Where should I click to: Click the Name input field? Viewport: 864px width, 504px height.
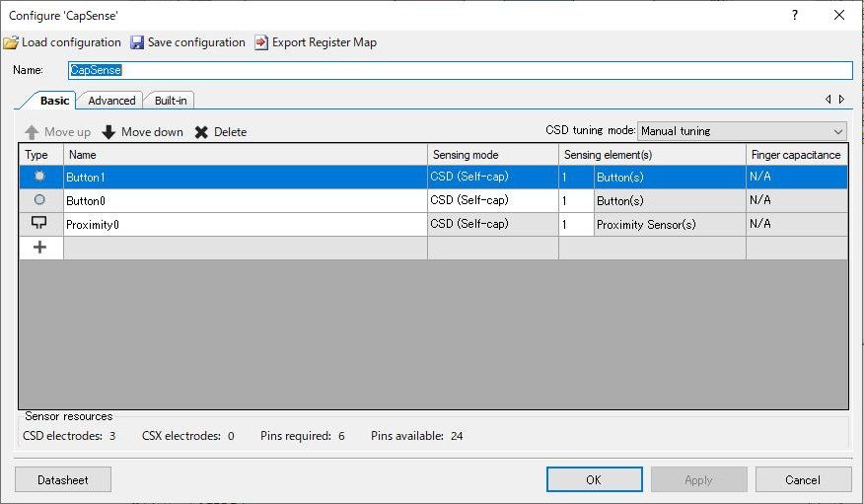tap(460, 70)
